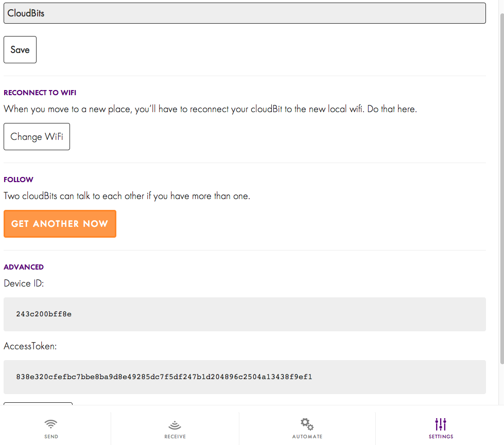Click the orange GET ANOTHER NOW button
This screenshot has height=445, width=504.
pyautogui.click(x=60, y=224)
